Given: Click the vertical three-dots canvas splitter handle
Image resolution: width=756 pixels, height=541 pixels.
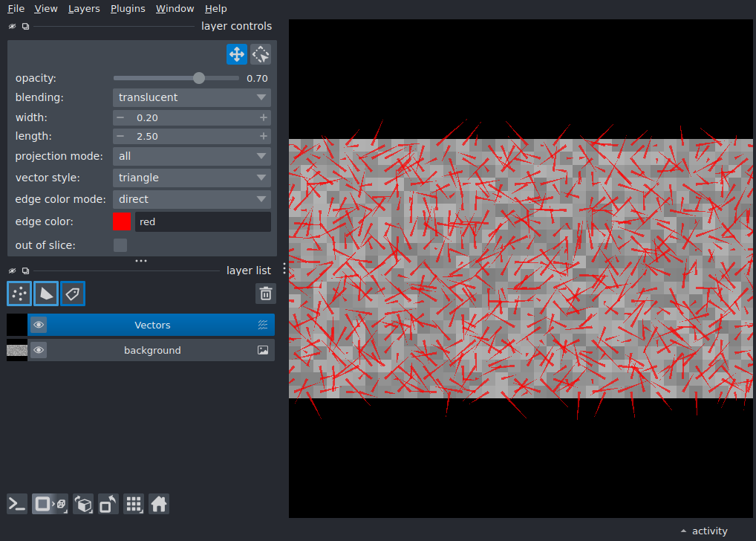Looking at the screenshot, I should pos(284,269).
